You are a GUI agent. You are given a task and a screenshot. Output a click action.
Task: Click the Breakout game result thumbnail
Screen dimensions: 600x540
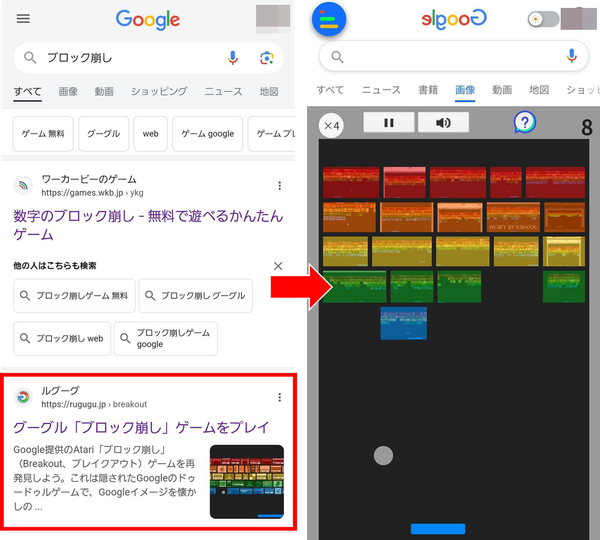click(247, 481)
